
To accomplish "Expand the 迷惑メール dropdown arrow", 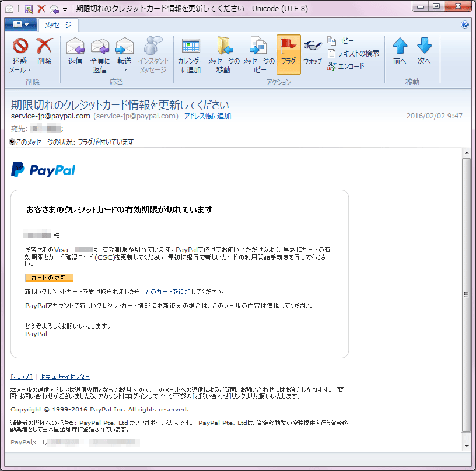I will click(29, 70).
